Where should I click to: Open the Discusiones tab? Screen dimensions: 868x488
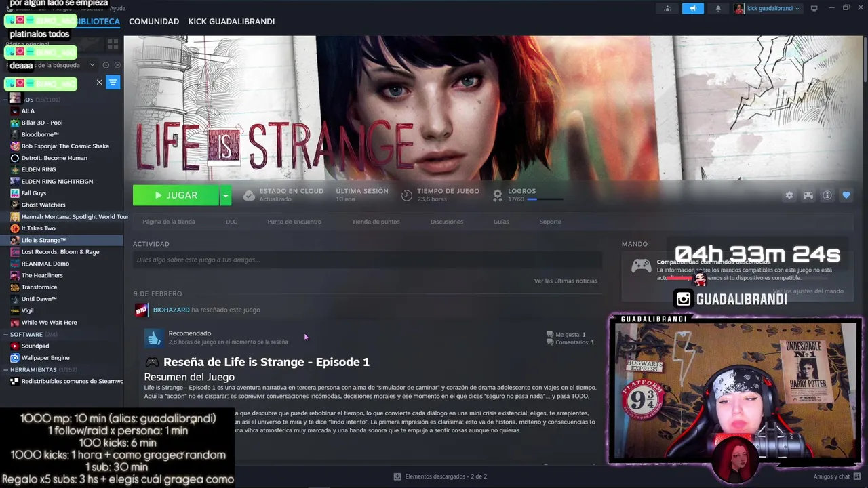[447, 222]
